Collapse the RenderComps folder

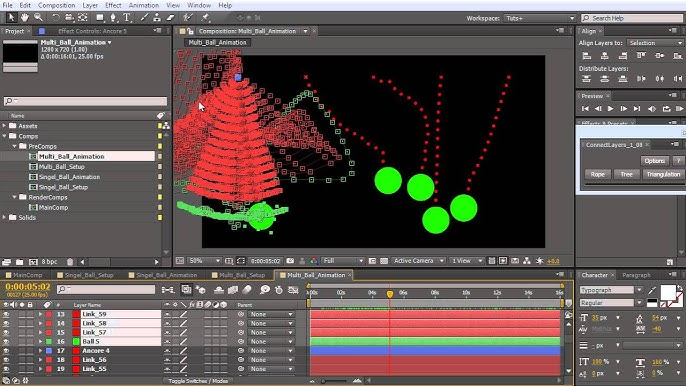point(14,197)
